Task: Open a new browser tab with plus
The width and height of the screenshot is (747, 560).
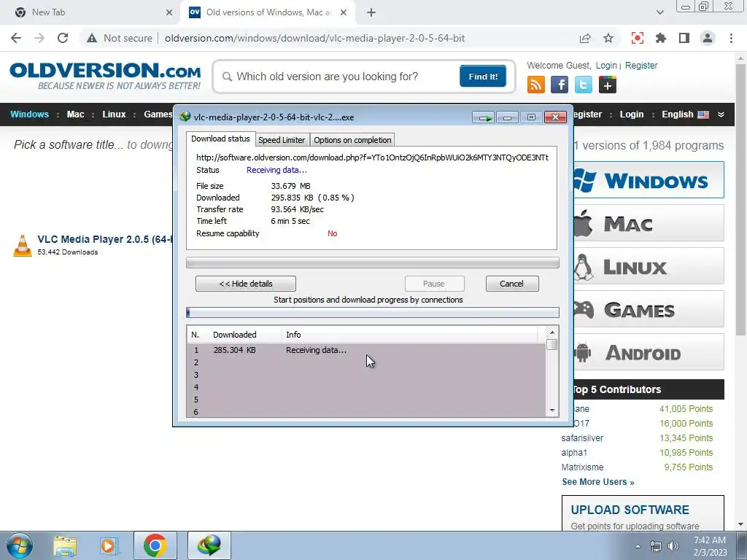Action: tap(371, 12)
